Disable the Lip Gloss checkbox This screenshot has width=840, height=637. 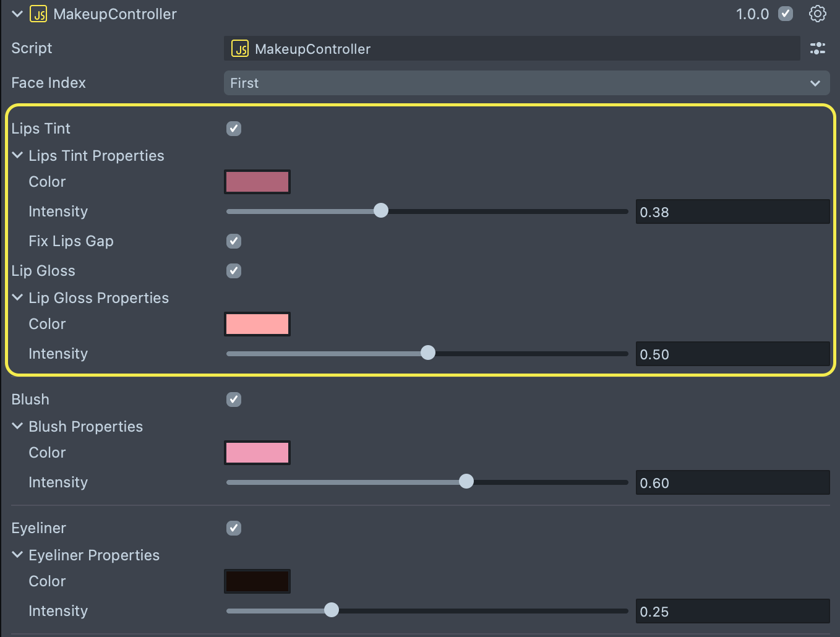(x=234, y=271)
